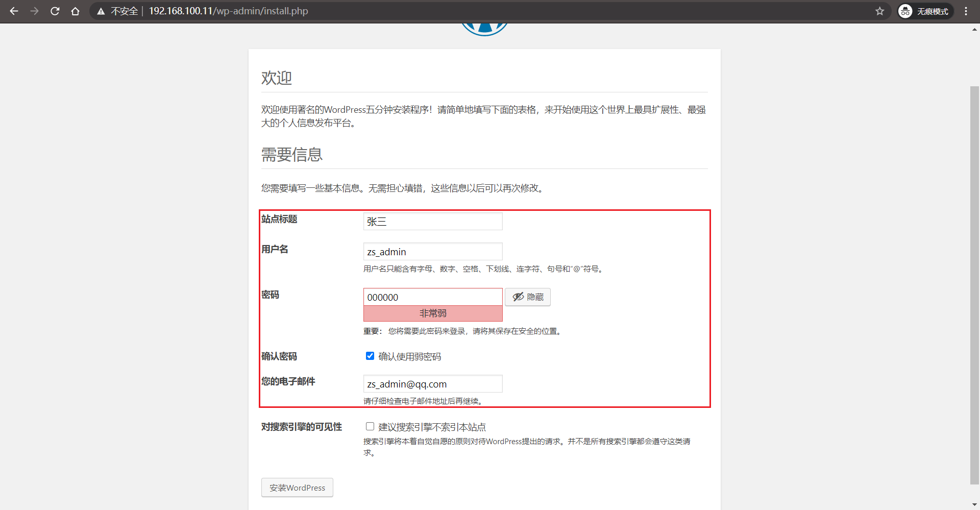The width and height of the screenshot is (980, 510).
Task: Click the 建议搜索引擎不索引本站点 label text
Action: [432, 427]
